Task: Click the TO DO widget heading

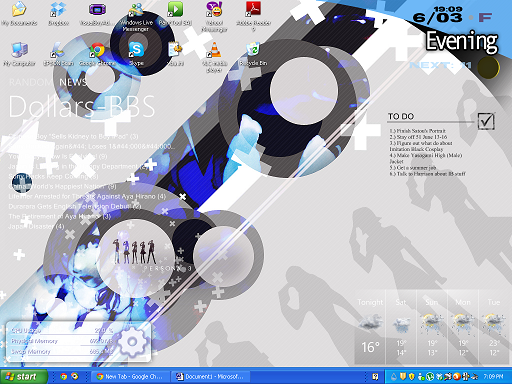Action: tap(401, 116)
